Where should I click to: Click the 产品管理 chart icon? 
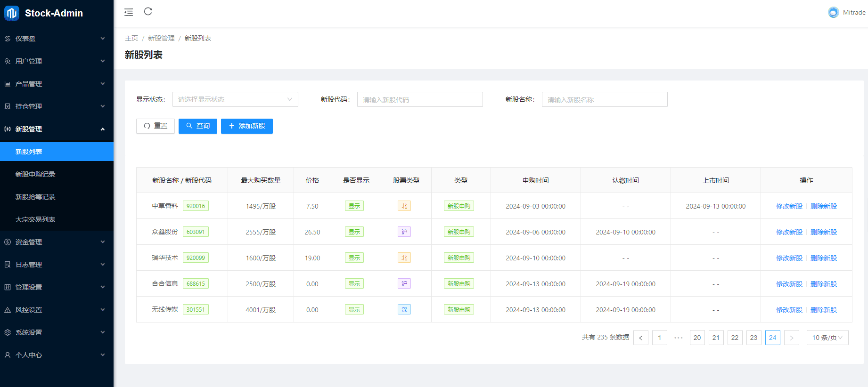pyautogui.click(x=8, y=84)
